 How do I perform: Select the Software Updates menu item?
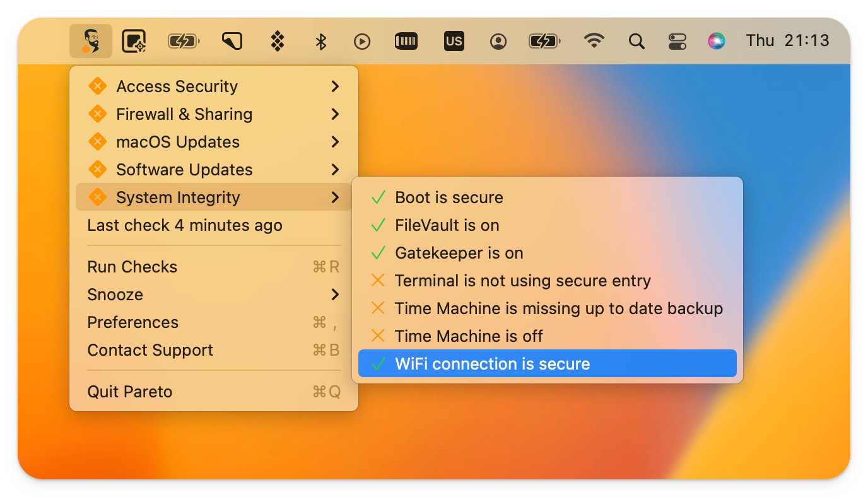(x=214, y=170)
